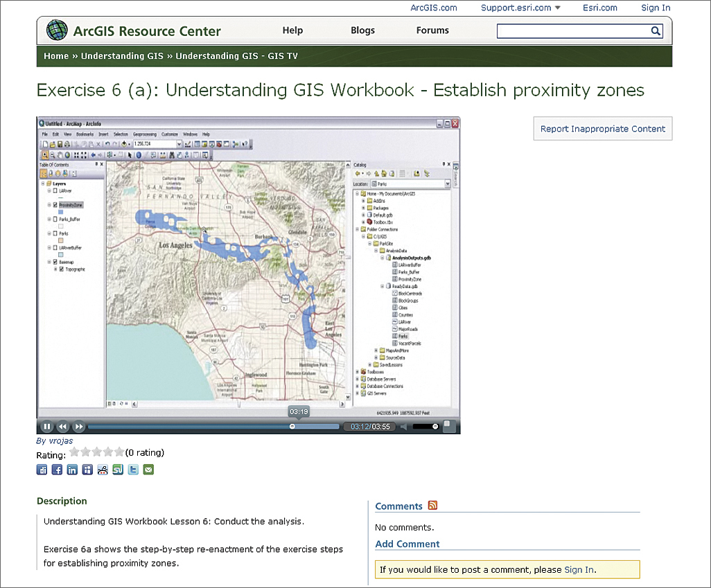Select the Find binoculars tool in ArcMap
Viewport: 711px width, 588px height.
pyautogui.click(x=171, y=155)
